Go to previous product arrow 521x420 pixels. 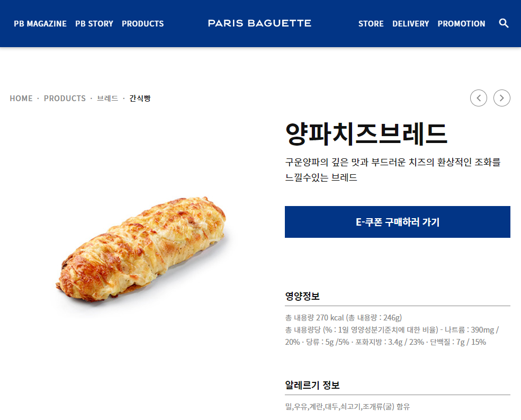coord(479,98)
